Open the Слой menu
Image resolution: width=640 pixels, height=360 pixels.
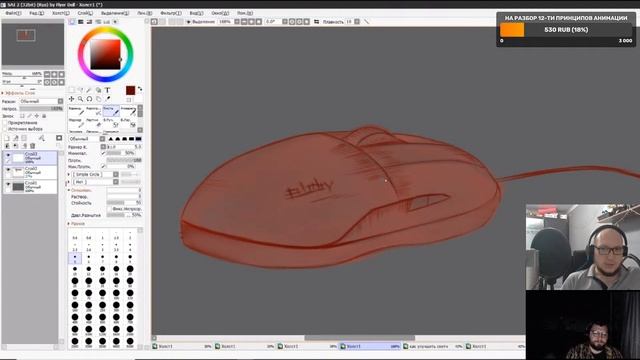click(85, 13)
